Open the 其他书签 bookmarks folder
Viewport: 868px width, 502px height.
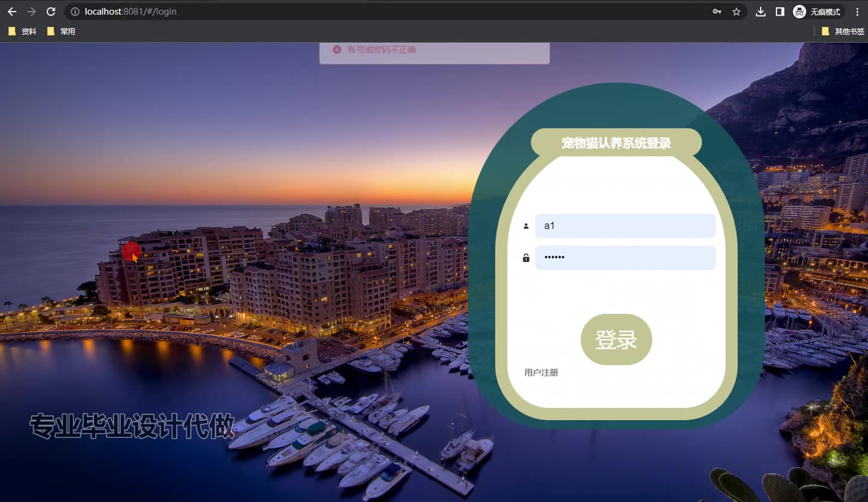click(843, 31)
